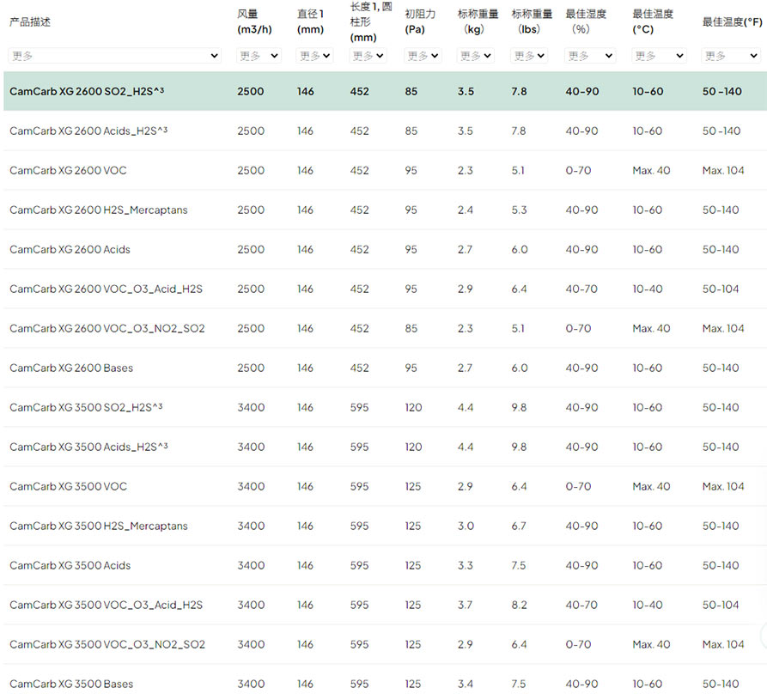
Task: Click the 最佳温度(°F) column header
Action: pos(733,22)
